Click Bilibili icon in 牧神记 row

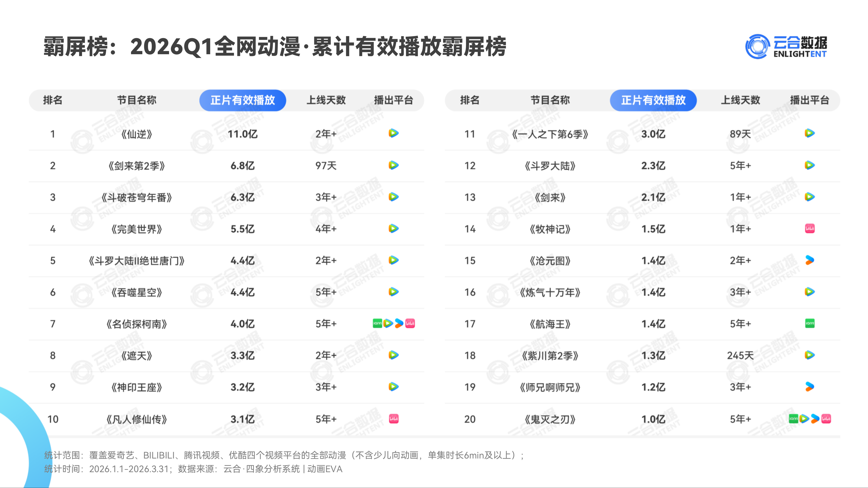point(810,229)
